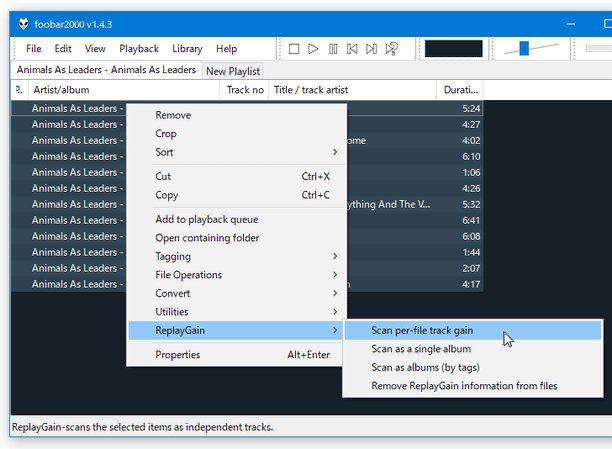Pause playback with the Pause icon
Screen dimensions: 612x449
[333, 49]
